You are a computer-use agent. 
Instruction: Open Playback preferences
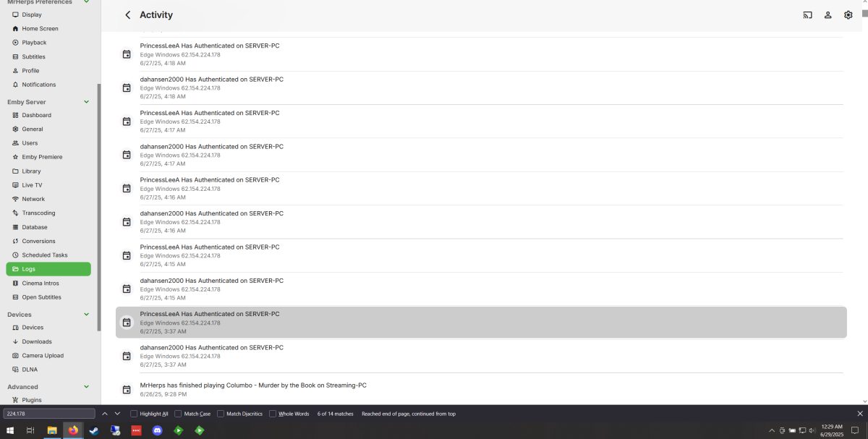click(x=48, y=43)
